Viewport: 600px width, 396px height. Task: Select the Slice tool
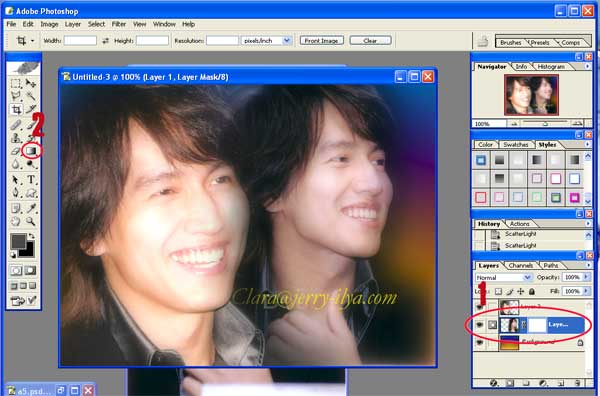(31, 109)
